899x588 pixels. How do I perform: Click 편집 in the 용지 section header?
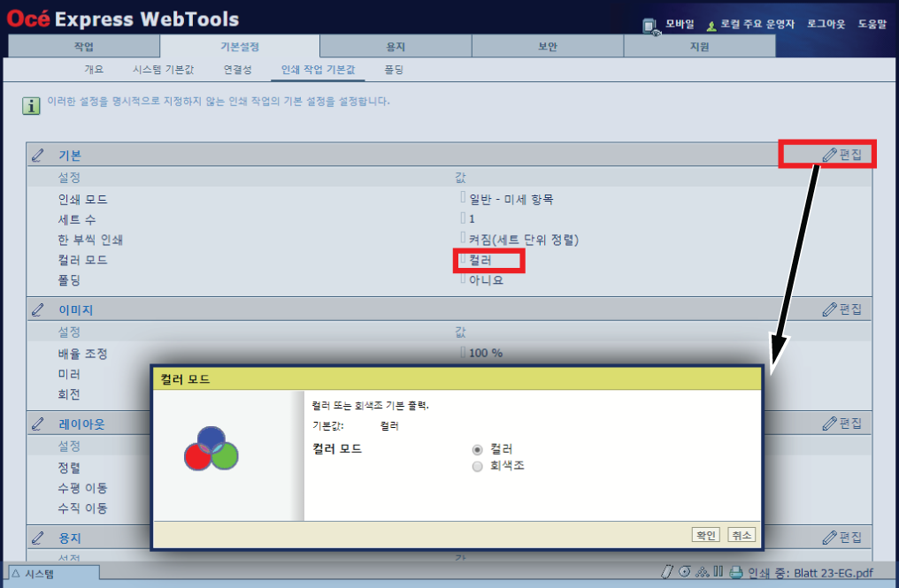(841, 538)
